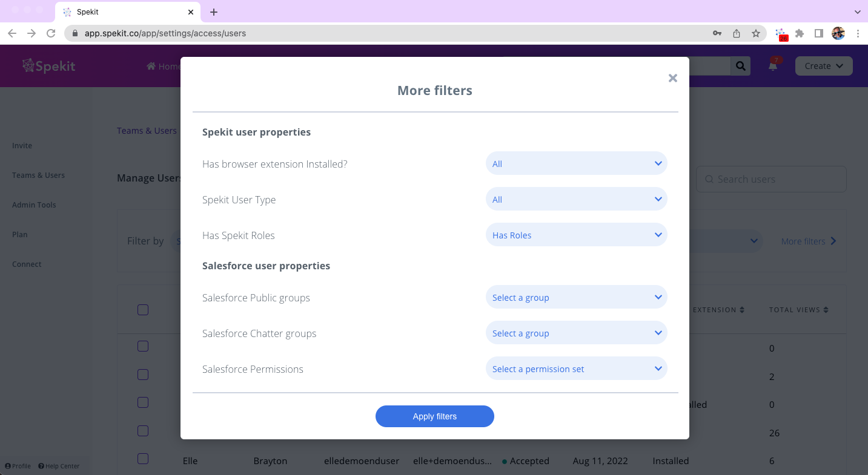Open the Salesforce Chatter groups dropdown
The width and height of the screenshot is (868, 475).
click(576, 333)
